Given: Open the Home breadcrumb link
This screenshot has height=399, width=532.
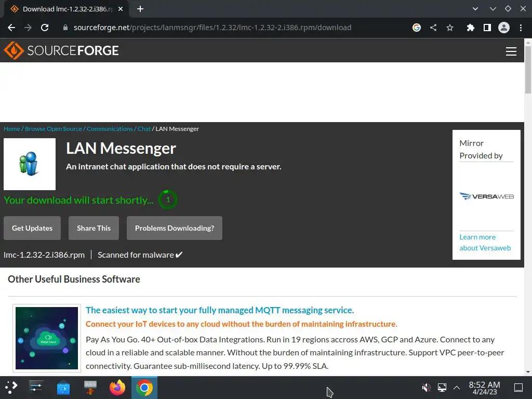Looking at the screenshot, I should [12, 129].
